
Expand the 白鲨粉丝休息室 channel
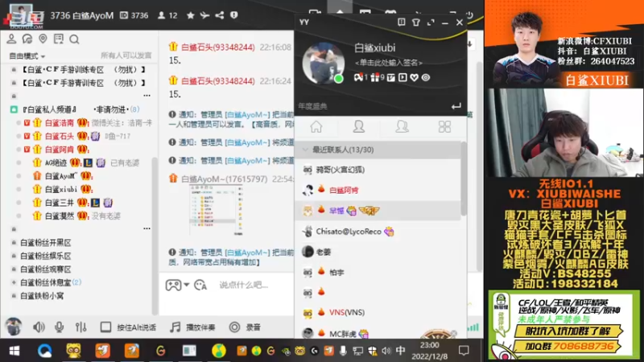[x=14, y=282]
